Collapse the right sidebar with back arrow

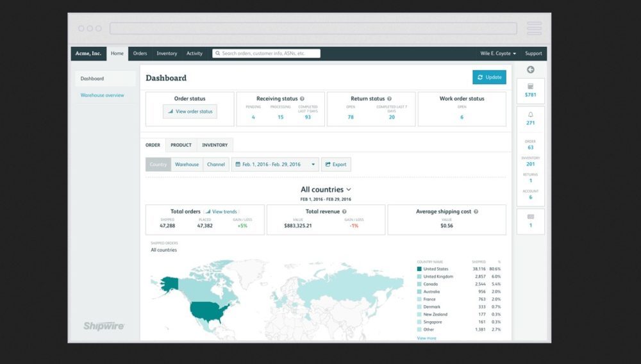tap(530, 69)
